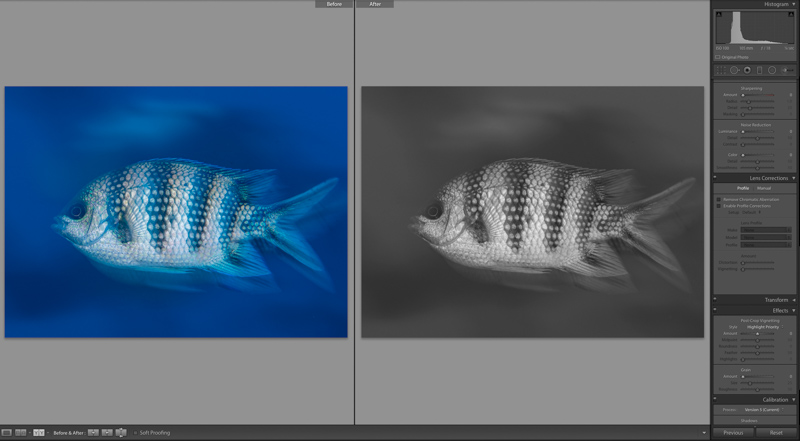Select the Graduated Filter tool
Screen dimensions: 800x441
(x=759, y=70)
